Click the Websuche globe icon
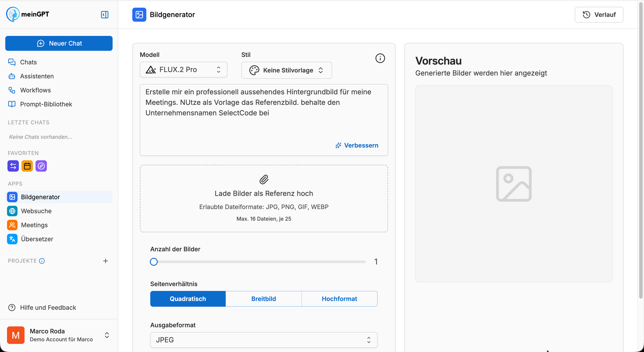 point(12,211)
